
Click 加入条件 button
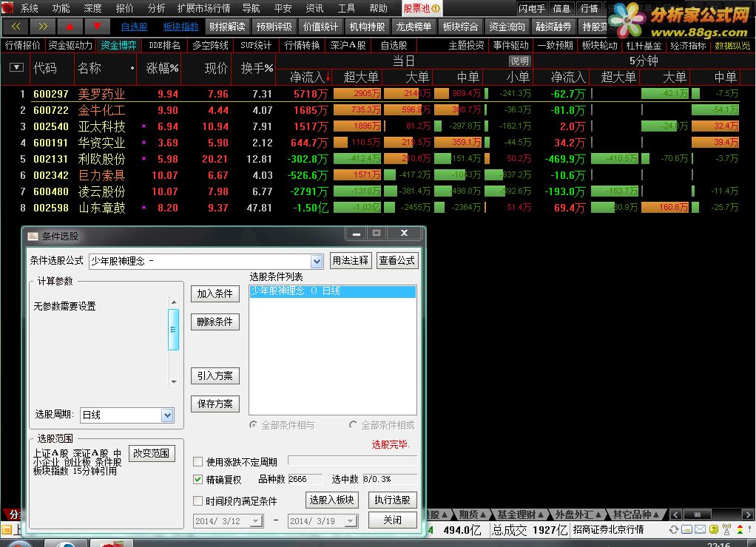pos(215,293)
